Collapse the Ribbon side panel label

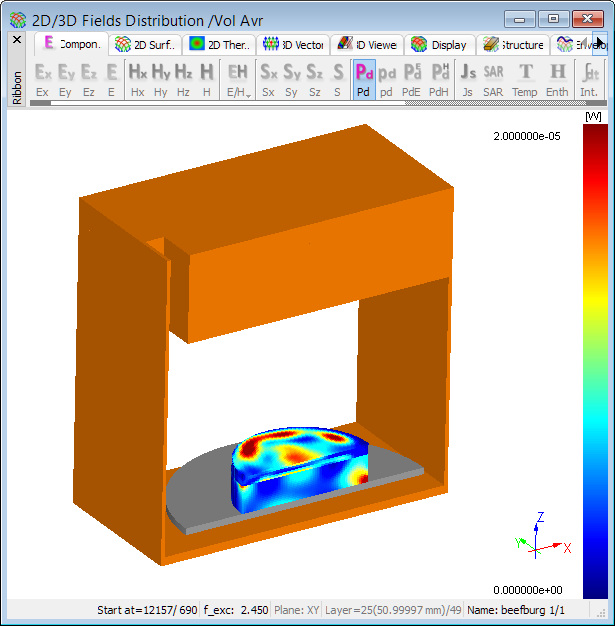click(x=16, y=88)
